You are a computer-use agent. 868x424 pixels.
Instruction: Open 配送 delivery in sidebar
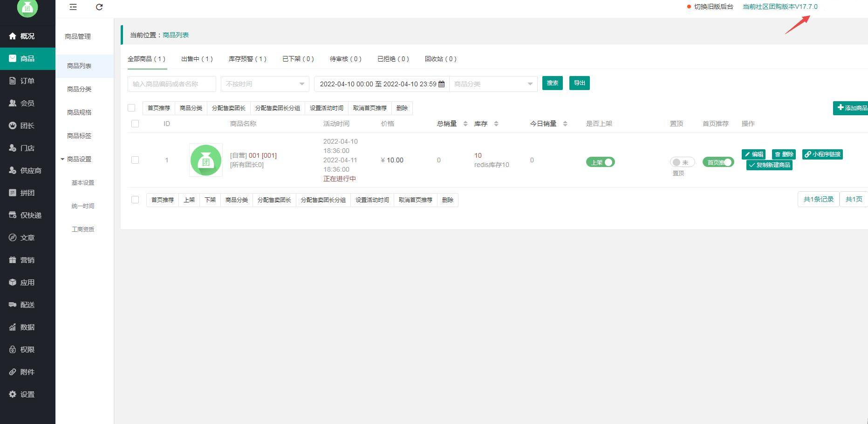coord(27,305)
